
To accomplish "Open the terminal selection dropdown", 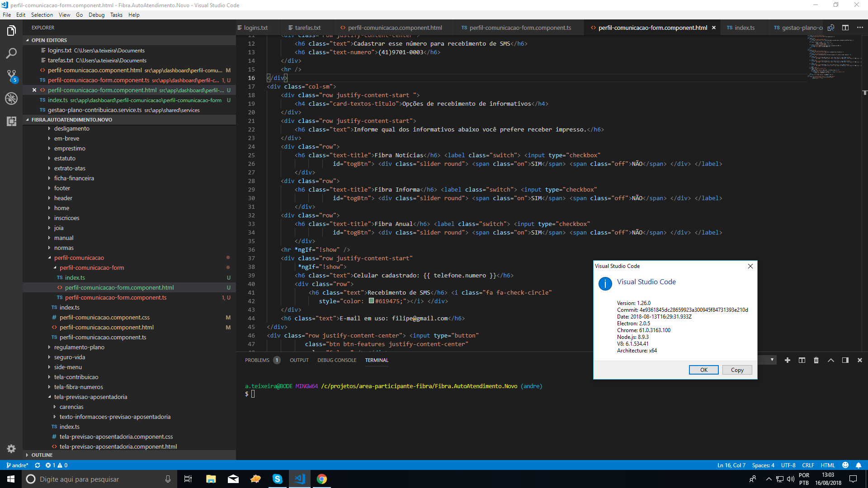I will coord(772,360).
